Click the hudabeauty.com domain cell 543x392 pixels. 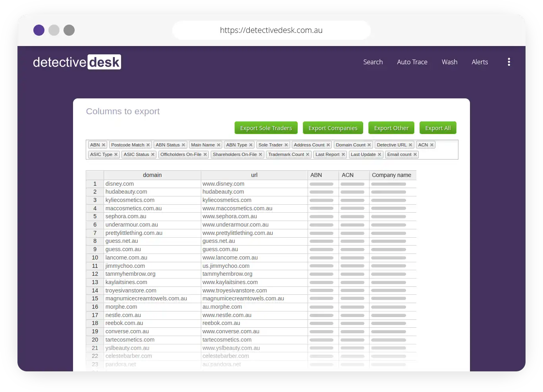(152, 192)
